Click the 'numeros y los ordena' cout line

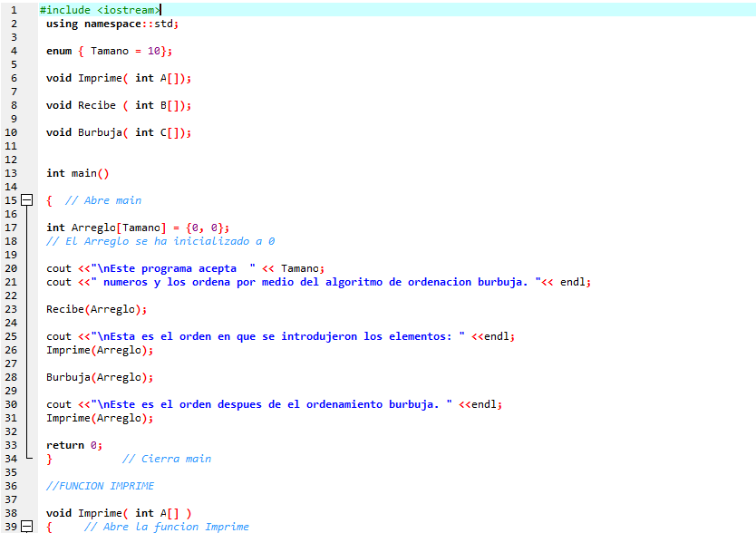point(319,282)
